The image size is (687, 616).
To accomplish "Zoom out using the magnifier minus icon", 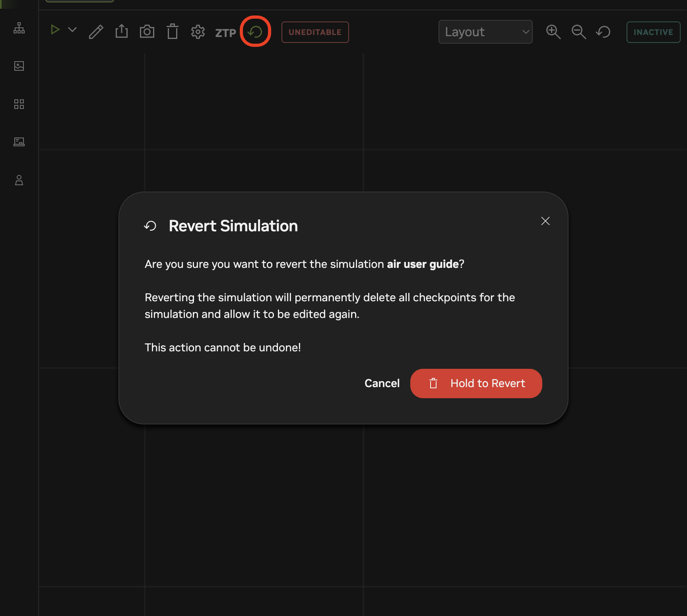I will pyautogui.click(x=578, y=32).
